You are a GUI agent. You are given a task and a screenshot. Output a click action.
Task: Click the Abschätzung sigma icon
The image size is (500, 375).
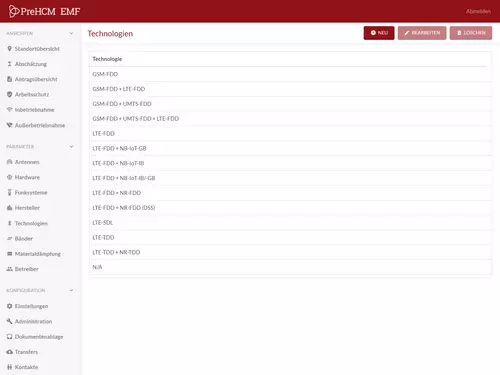click(x=9, y=64)
